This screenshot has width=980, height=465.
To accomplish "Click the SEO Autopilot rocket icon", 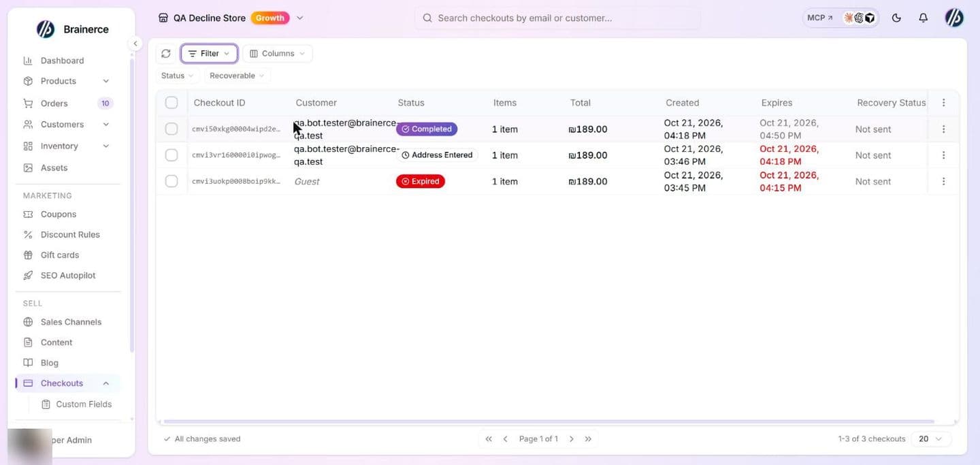I will 28,275.
